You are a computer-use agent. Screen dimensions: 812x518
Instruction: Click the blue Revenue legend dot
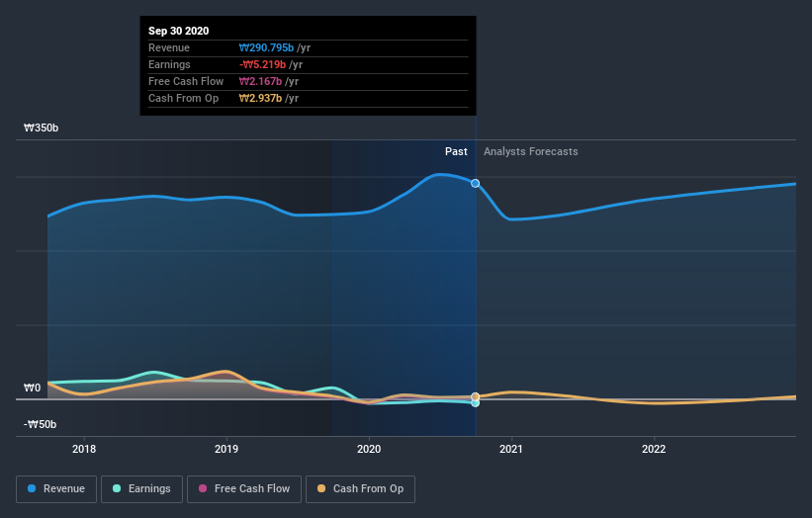(x=32, y=488)
